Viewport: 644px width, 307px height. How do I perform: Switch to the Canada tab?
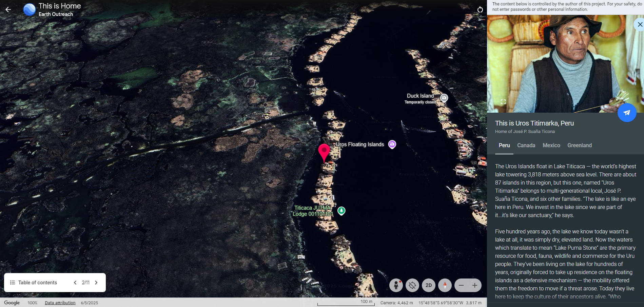[526, 145]
